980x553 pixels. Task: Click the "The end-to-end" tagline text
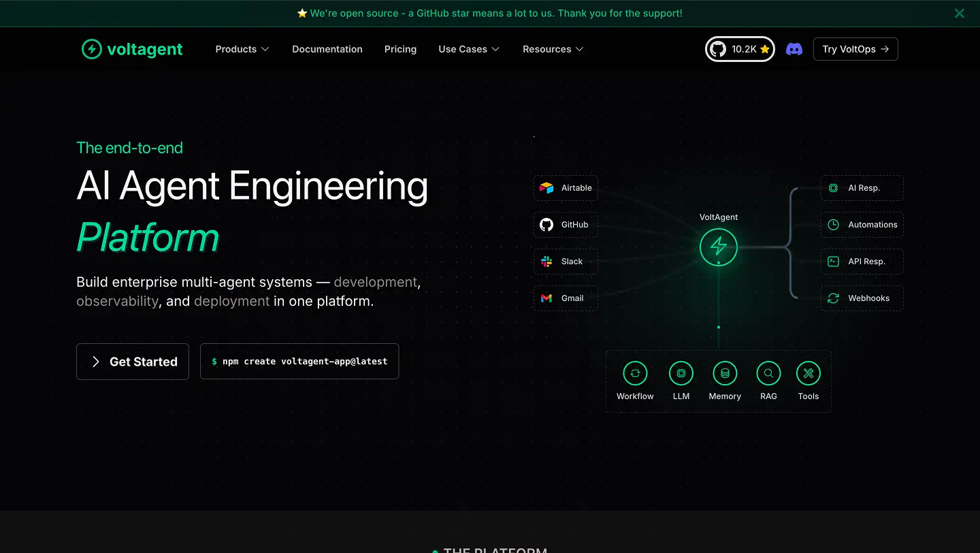click(129, 148)
